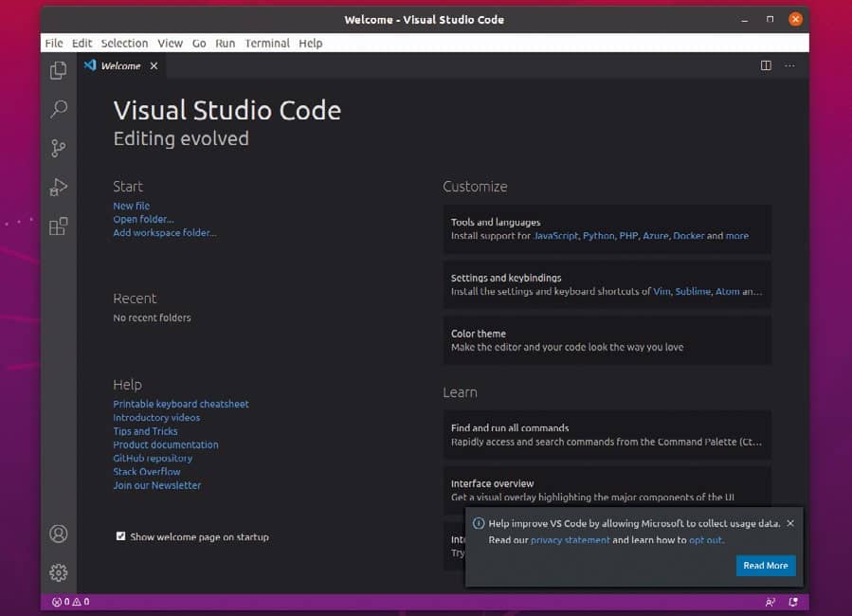The height and width of the screenshot is (616, 852).
Task: Minimize the Visual Studio Code window
Action: 744,20
